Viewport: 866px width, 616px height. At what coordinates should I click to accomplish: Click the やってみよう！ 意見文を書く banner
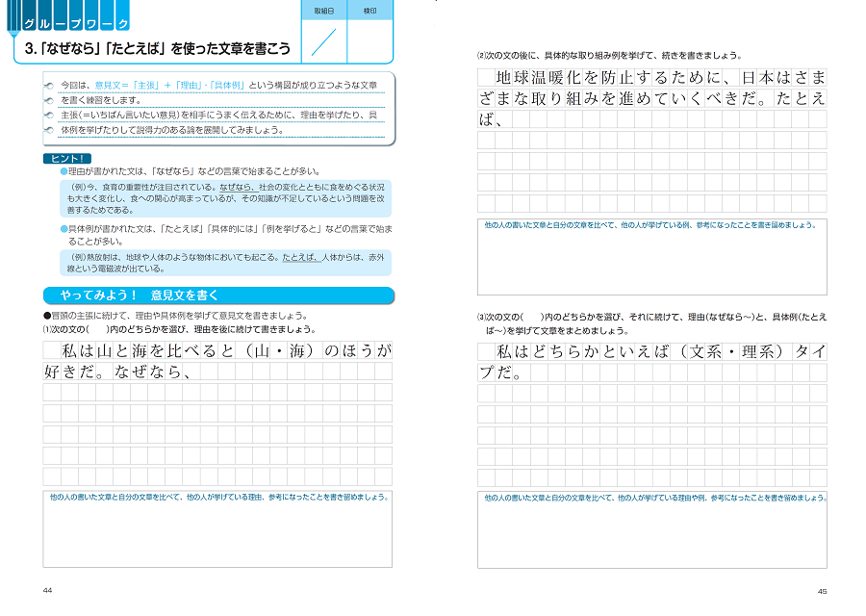click(218, 295)
